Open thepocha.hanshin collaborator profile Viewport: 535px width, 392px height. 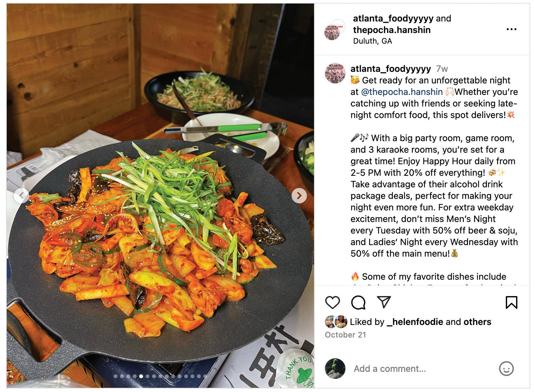point(392,30)
